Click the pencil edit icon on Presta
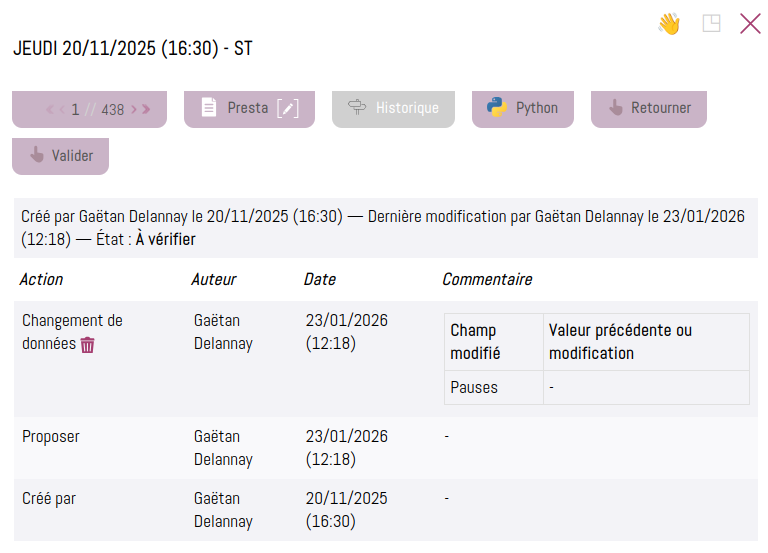The width and height of the screenshot is (768, 553). pos(288,108)
